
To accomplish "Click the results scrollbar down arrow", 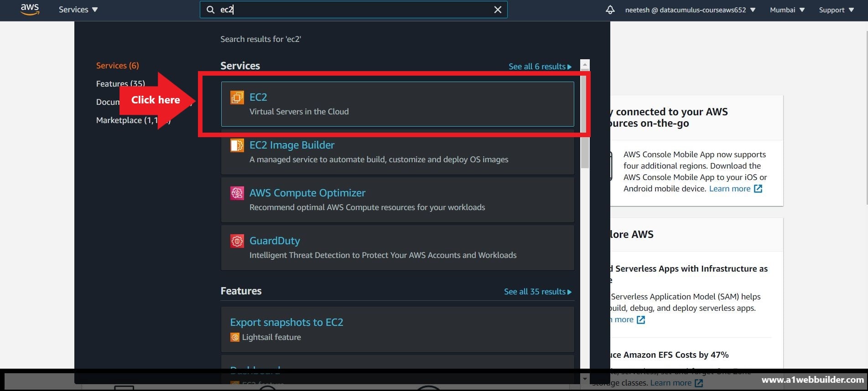I will 585,379.
